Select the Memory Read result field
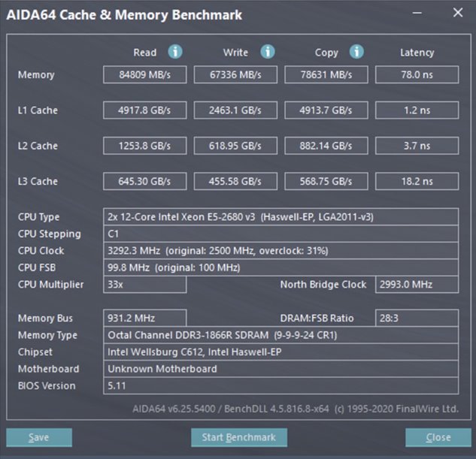This screenshot has height=459, width=476. click(x=145, y=74)
